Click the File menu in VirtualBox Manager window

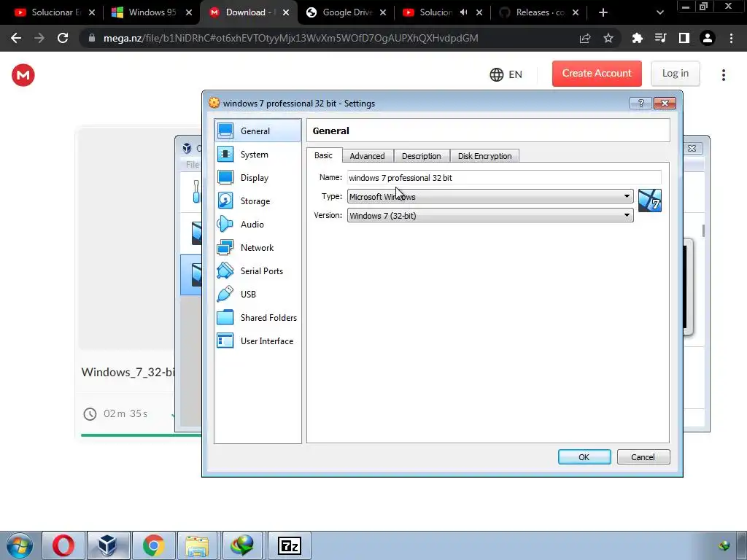[x=193, y=165]
